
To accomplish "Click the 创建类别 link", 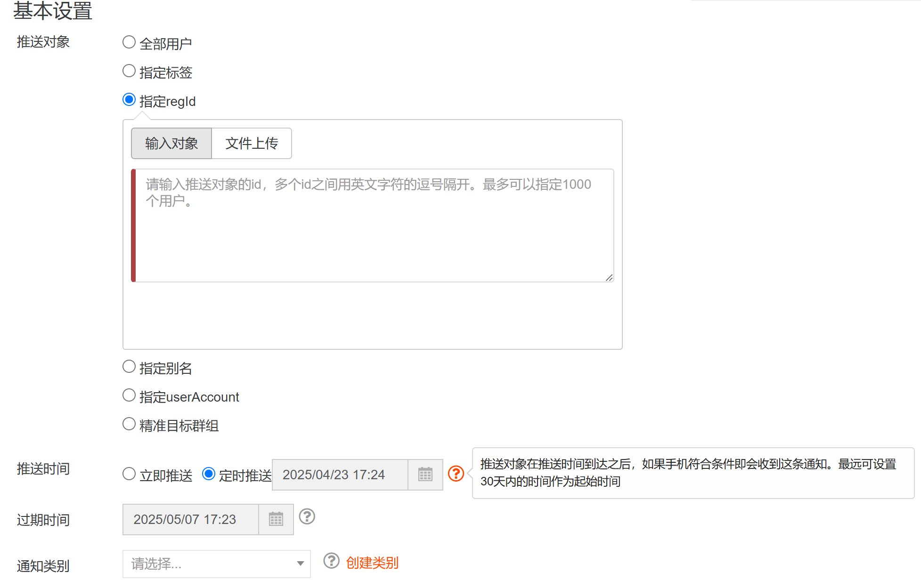I will (372, 563).
